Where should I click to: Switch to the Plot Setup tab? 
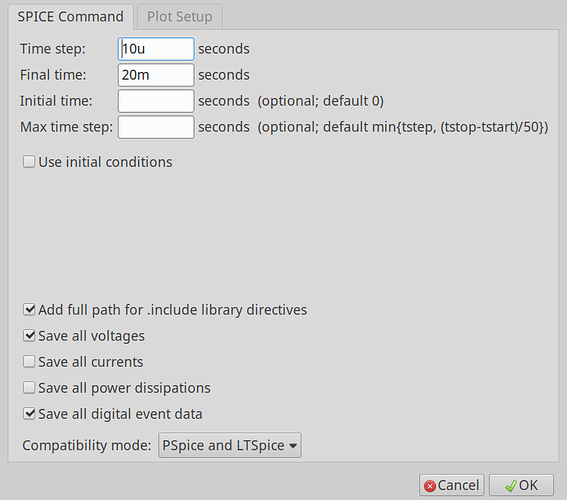(x=180, y=17)
